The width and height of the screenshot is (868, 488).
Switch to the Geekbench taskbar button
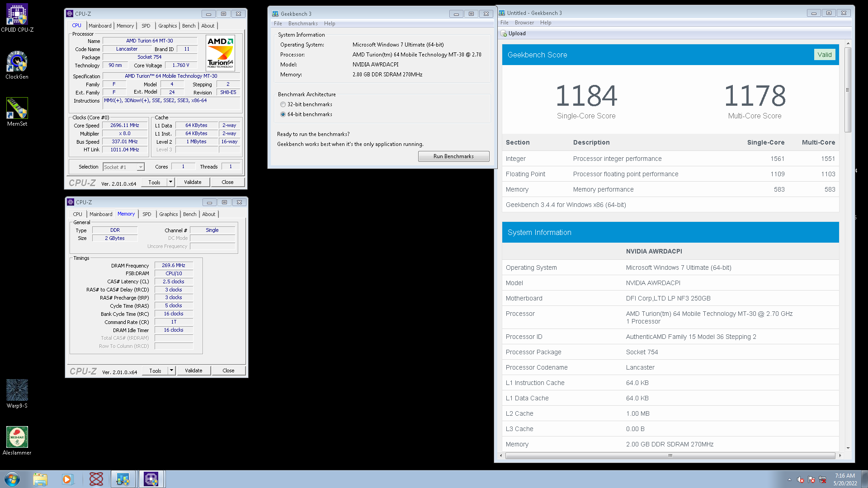(123, 479)
